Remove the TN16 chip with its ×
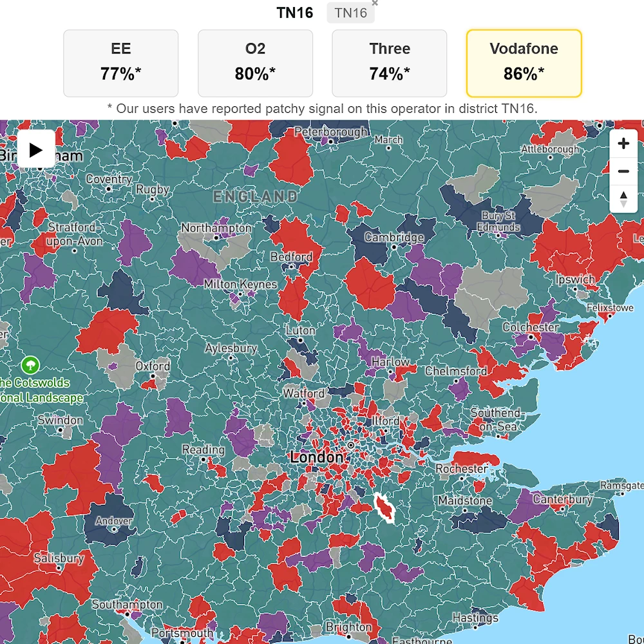 pyautogui.click(x=375, y=3)
